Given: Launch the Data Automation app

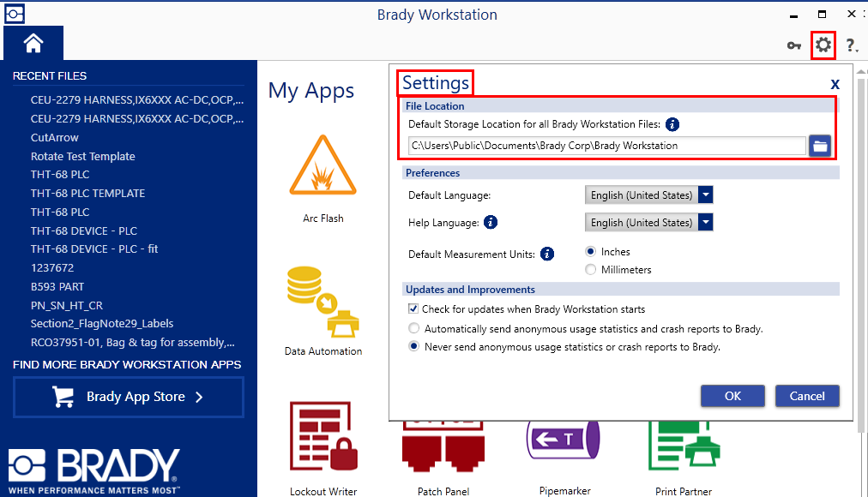Looking at the screenshot, I should click(x=323, y=311).
